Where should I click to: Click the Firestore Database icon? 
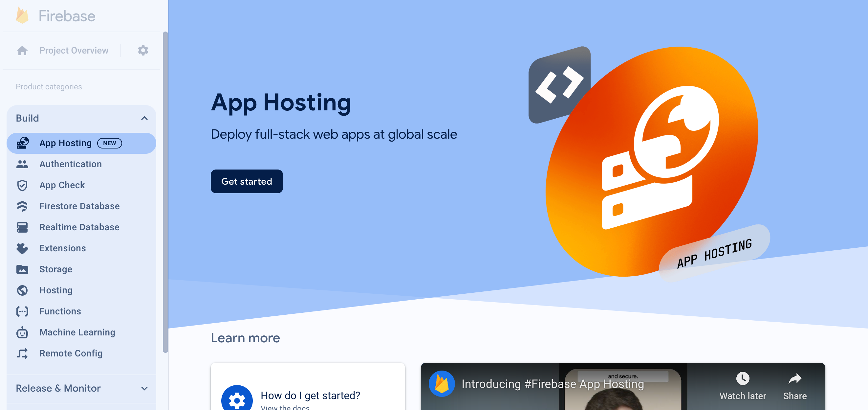(x=23, y=206)
